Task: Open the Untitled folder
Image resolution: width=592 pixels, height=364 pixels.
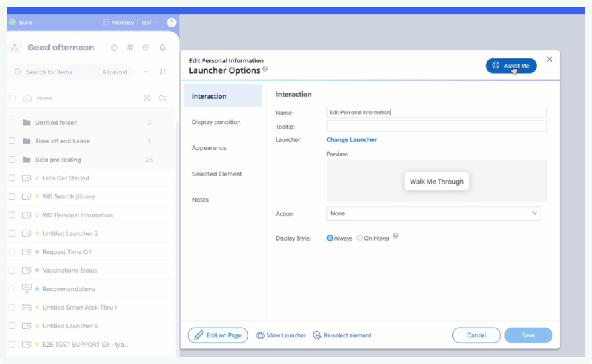Action: [56, 123]
